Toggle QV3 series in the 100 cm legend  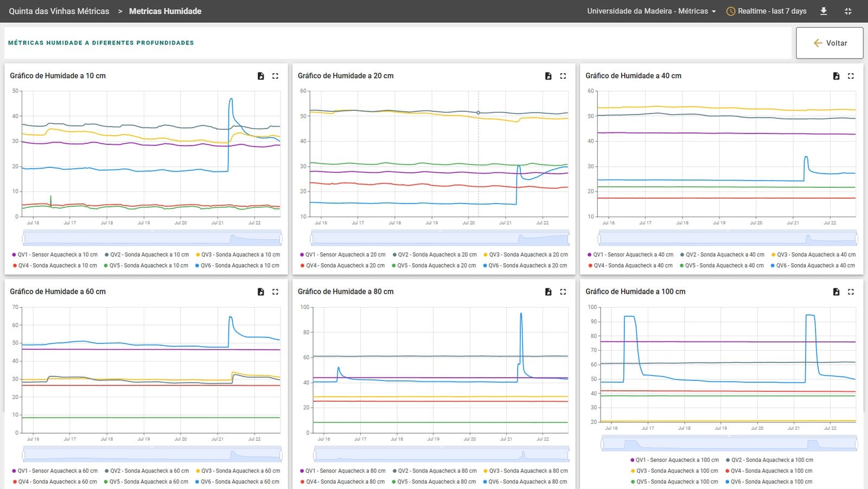pyautogui.click(x=674, y=471)
